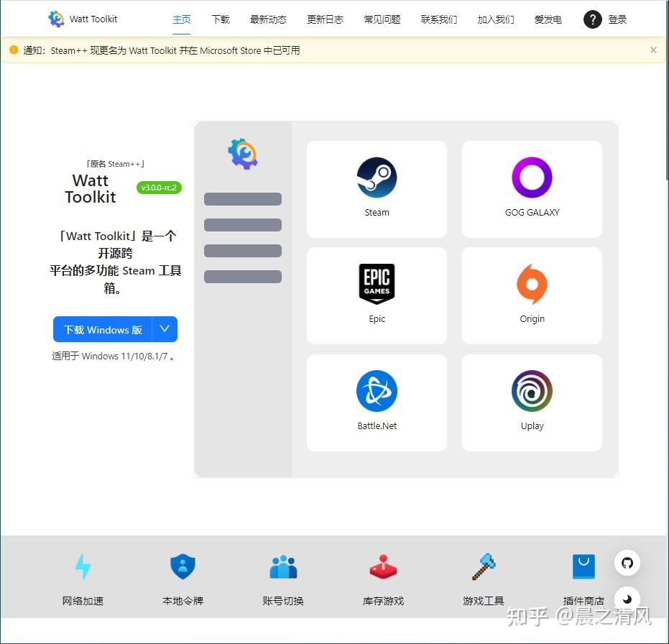Open the 常见问题 nav item
Viewport: 669px width, 644px height.
point(382,19)
